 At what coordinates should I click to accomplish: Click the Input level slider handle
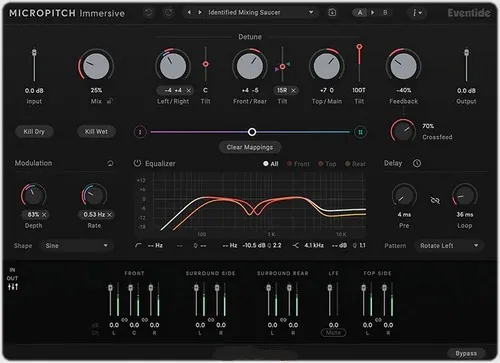[34, 53]
